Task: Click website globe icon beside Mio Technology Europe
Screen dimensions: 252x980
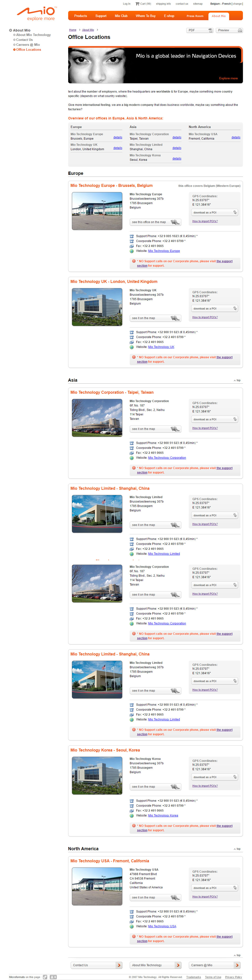Action: (132, 251)
